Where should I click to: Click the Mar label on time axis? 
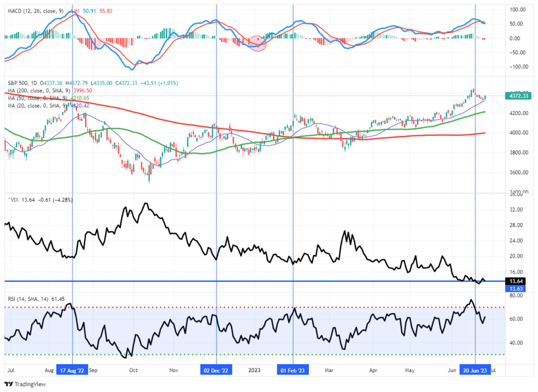tap(329, 370)
